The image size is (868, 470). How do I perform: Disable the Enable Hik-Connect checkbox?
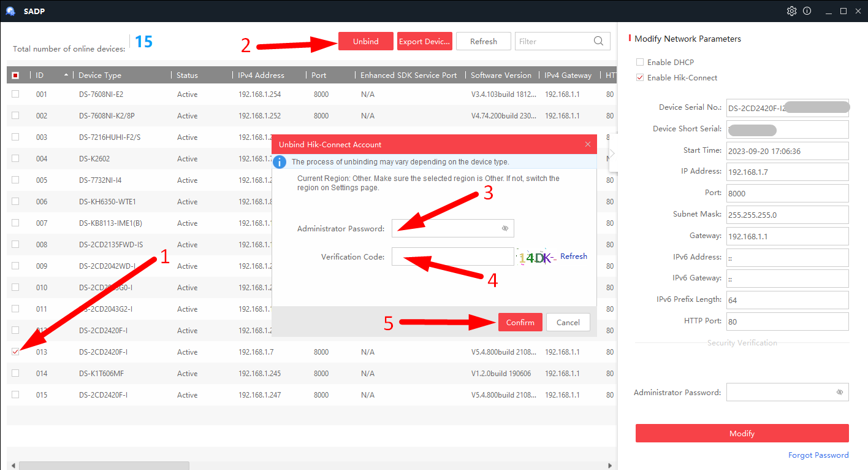coord(640,77)
